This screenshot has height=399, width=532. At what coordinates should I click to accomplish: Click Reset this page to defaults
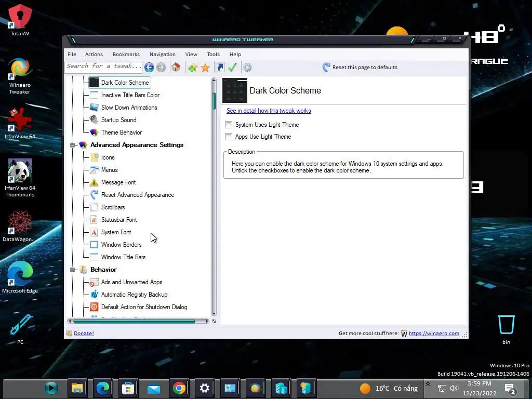click(x=360, y=67)
